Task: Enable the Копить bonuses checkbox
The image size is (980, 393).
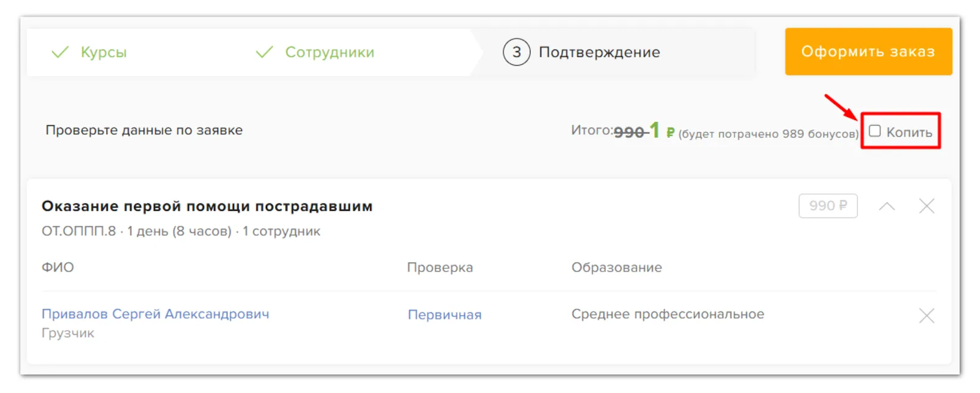Action: tap(875, 131)
